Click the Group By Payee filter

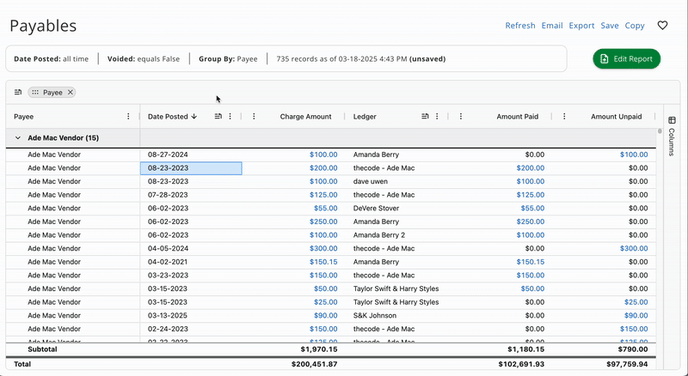[228, 59]
